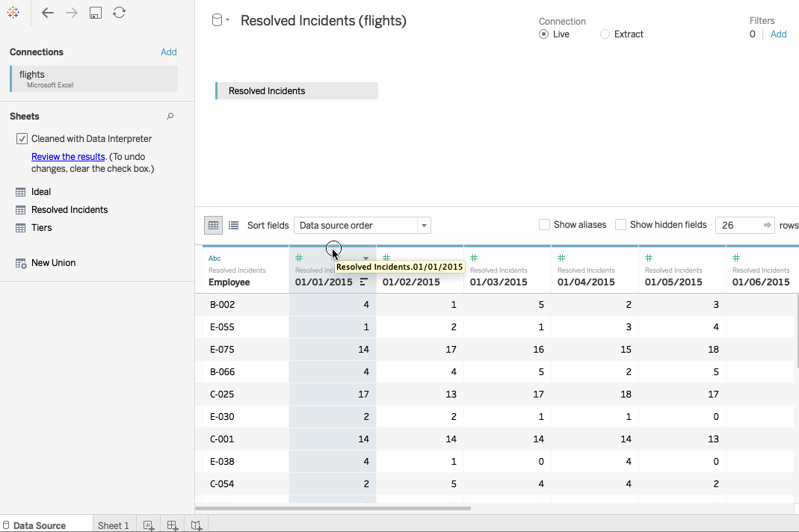Click the vertical scrollbar of the grid
This screenshot has height=532, width=799.
click(x=797, y=331)
